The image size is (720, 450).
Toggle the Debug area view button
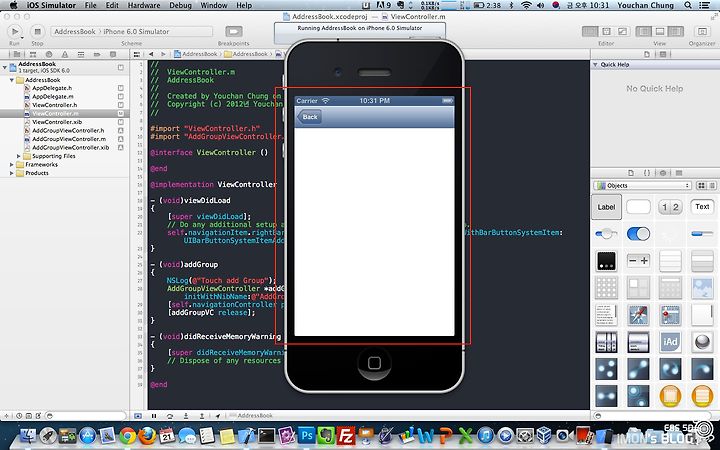[660, 31]
